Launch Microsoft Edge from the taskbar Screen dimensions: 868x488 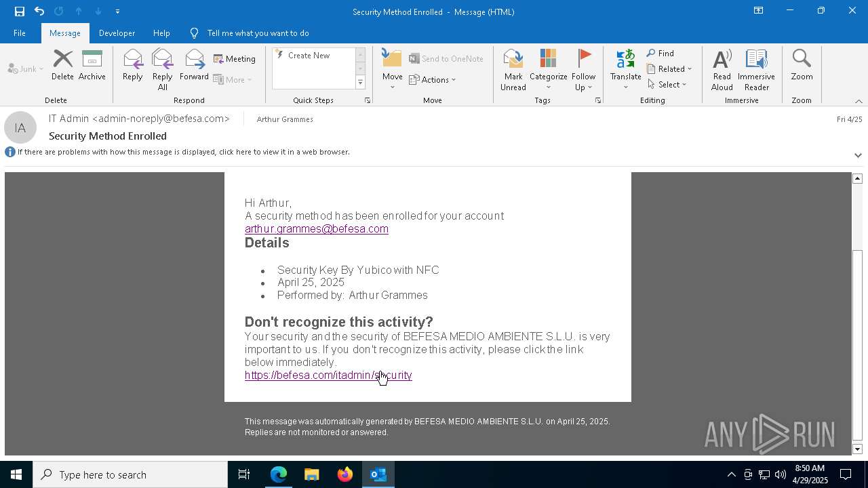coord(279,474)
